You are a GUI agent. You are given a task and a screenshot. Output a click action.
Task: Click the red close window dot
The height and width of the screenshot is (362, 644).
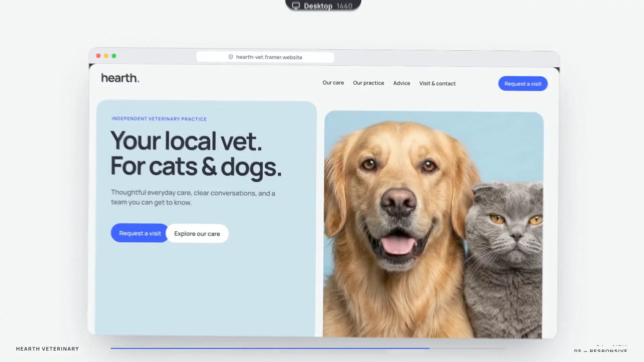(98, 56)
